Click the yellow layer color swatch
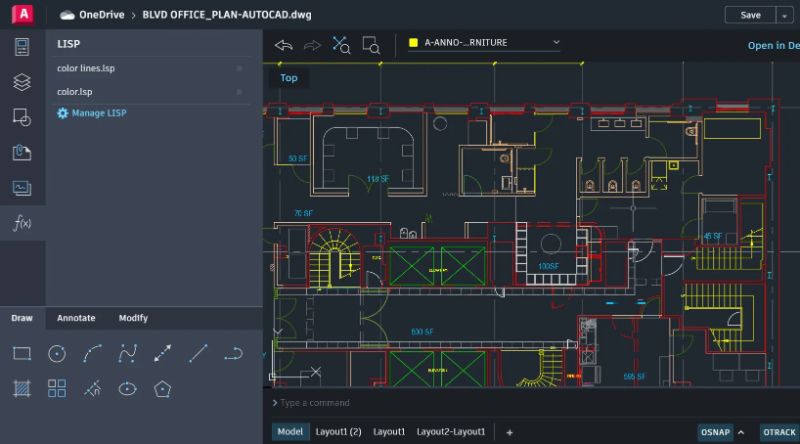This screenshot has height=444, width=800. click(x=413, y=43)
